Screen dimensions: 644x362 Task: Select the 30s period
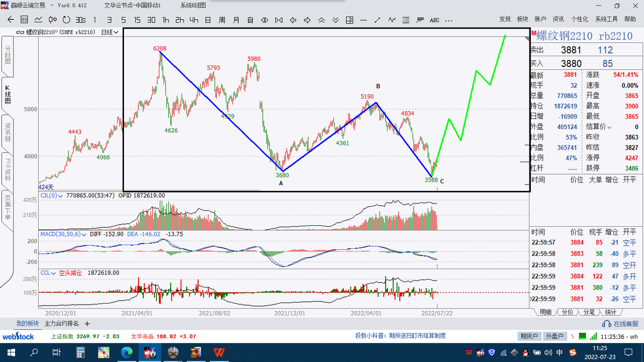[x=80, y=20]
